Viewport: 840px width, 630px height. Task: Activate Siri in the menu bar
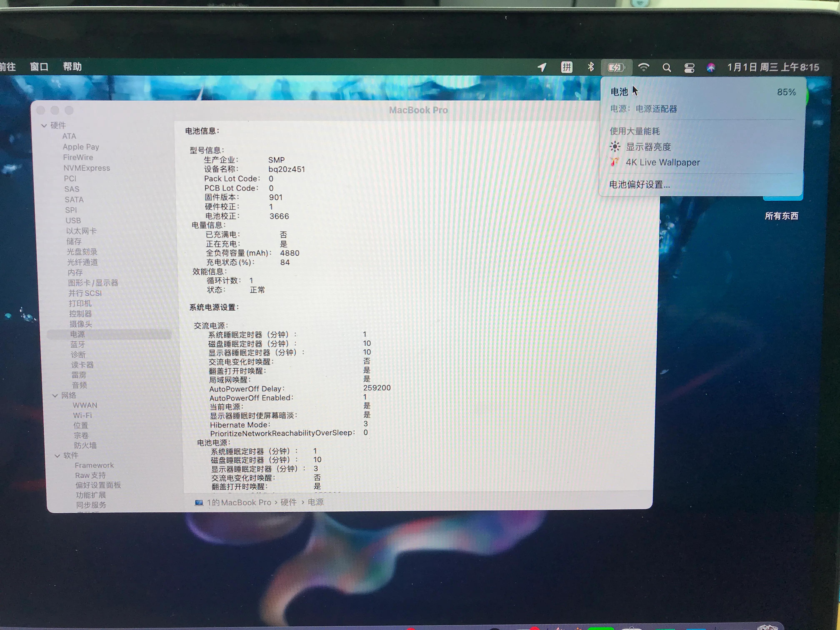[711, 67]
